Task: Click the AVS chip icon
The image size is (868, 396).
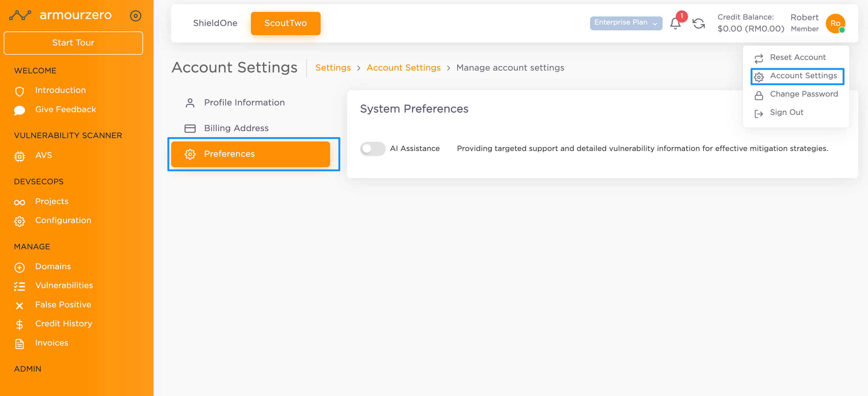Action: click(x=20, y=156)
